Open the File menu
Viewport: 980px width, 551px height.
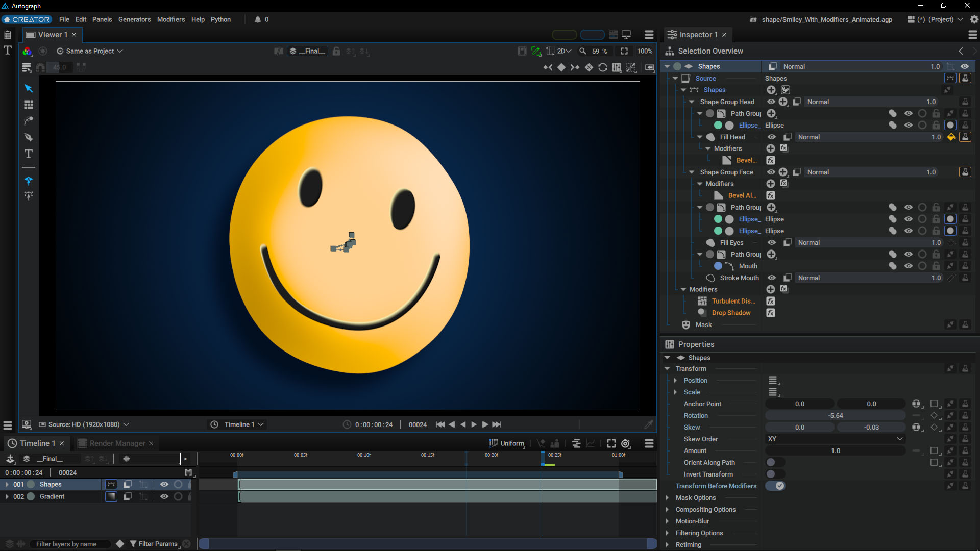(64, 19)
